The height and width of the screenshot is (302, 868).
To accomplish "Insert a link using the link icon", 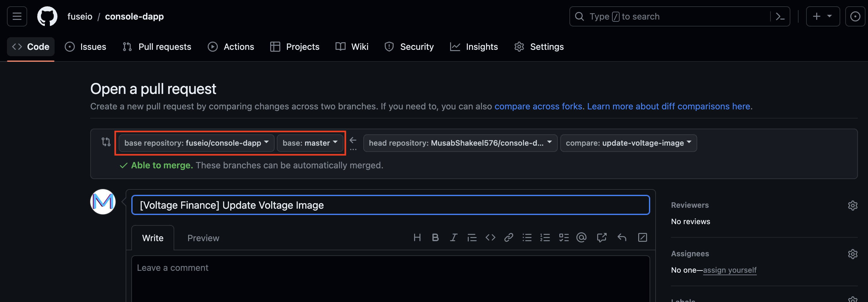I will click(508, 238).
